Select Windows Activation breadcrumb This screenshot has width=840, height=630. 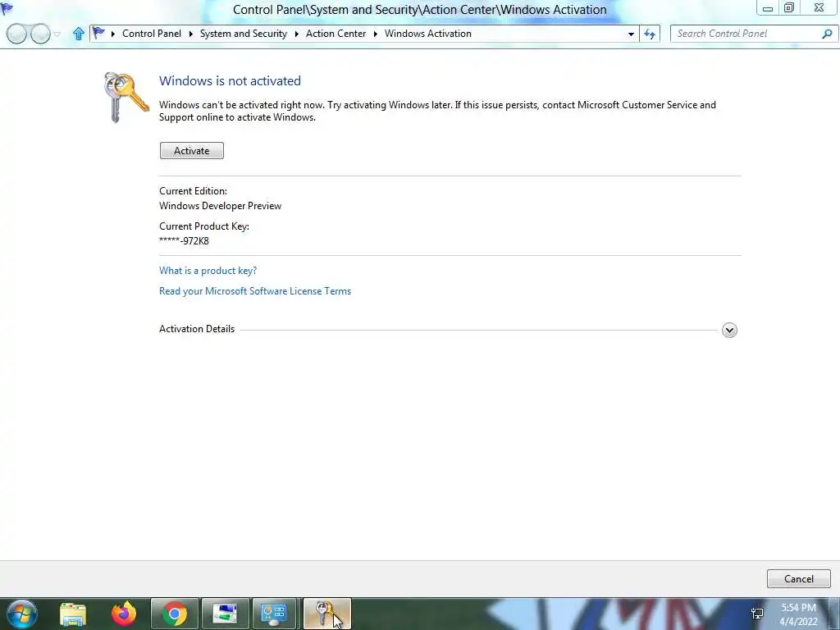click(x=428, y=33)
